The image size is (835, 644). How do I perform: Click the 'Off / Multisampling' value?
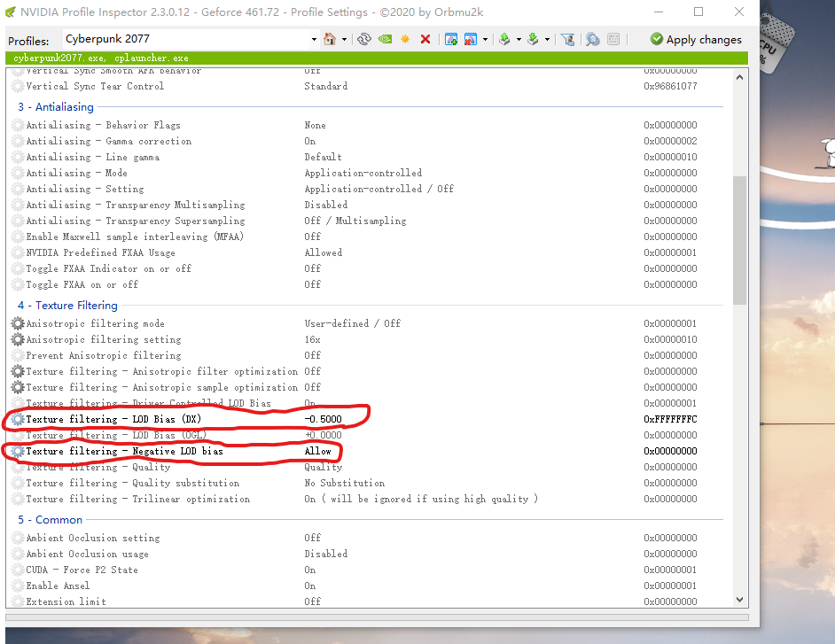coord(355,221)
